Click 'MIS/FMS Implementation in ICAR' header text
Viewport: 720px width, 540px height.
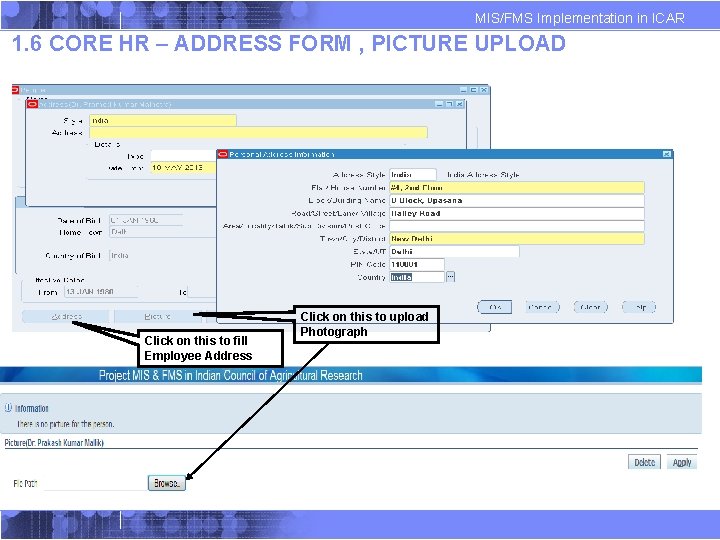tap(579, 18)
